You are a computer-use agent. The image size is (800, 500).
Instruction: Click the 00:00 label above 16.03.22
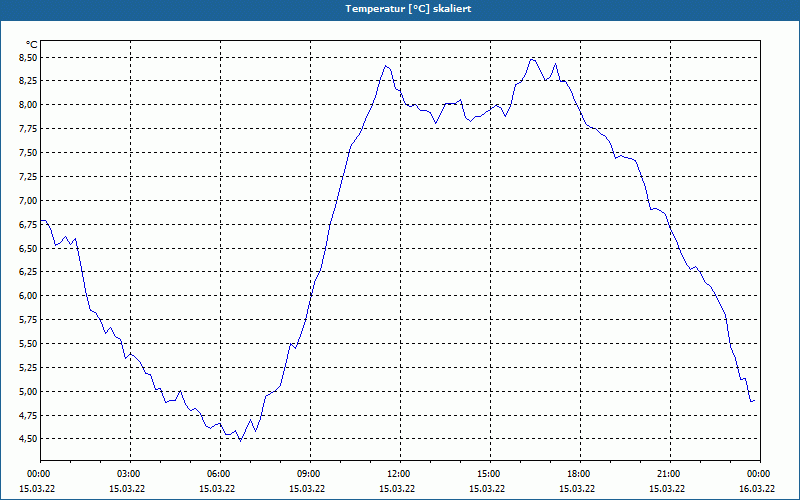(x=760, y=474)
